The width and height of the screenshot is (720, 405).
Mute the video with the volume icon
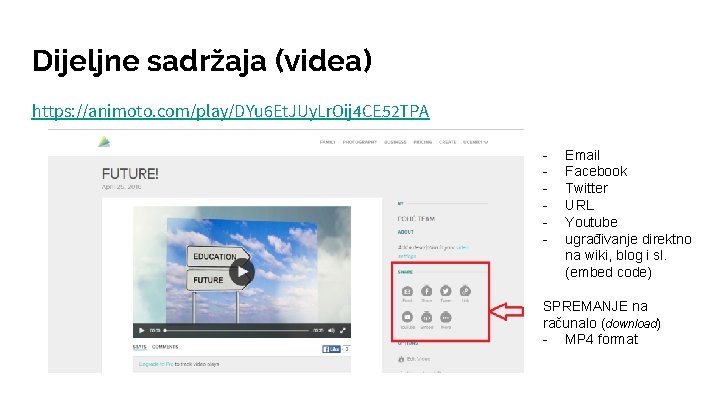pyautogui.click(x=331, y=330)
